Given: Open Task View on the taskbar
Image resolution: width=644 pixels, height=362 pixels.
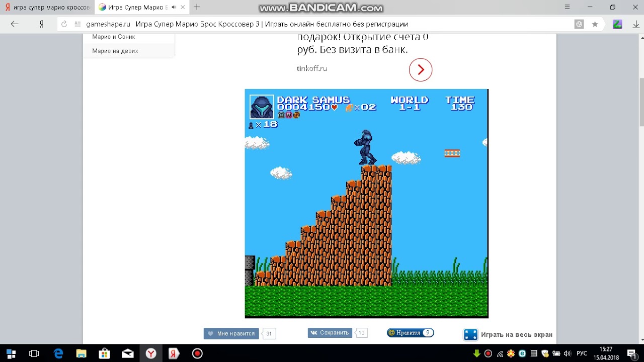Looking at the screenshot, I should pyautogui.click(x=34, y=353).
